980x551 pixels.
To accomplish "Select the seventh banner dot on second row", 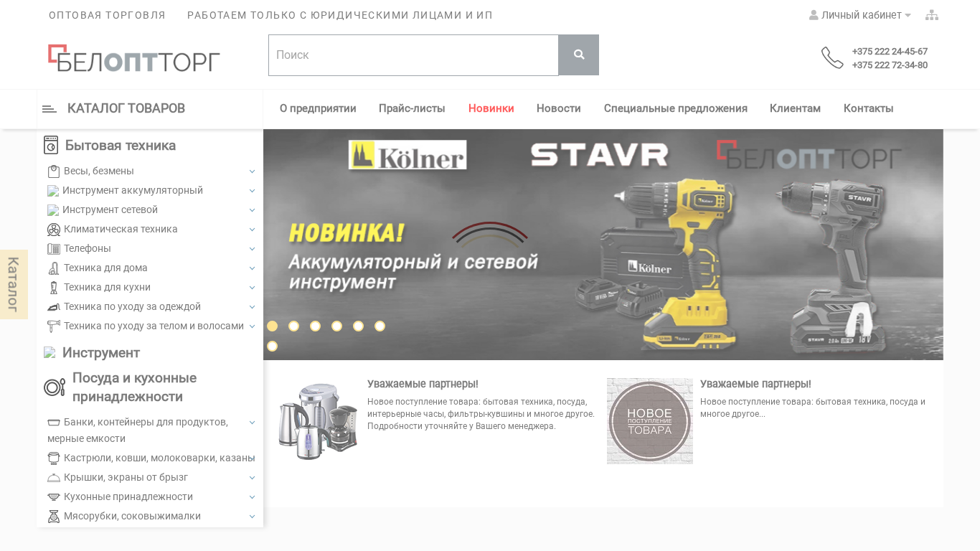I will tap(273, 347).
